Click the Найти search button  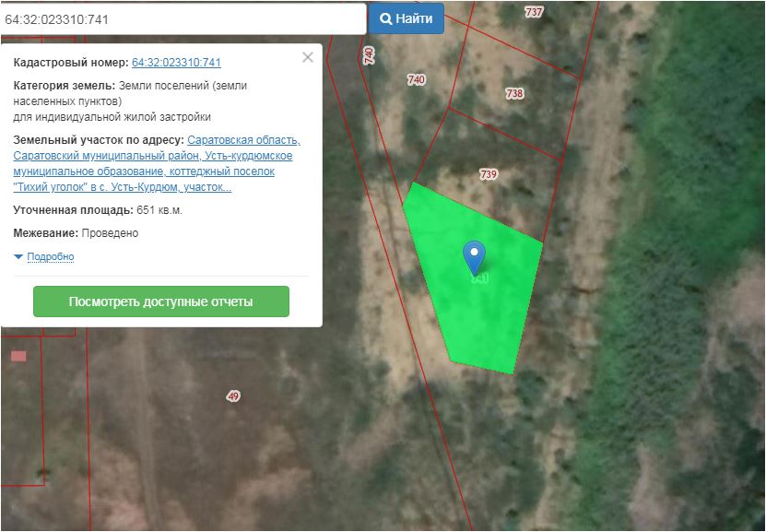coord(407,18)
